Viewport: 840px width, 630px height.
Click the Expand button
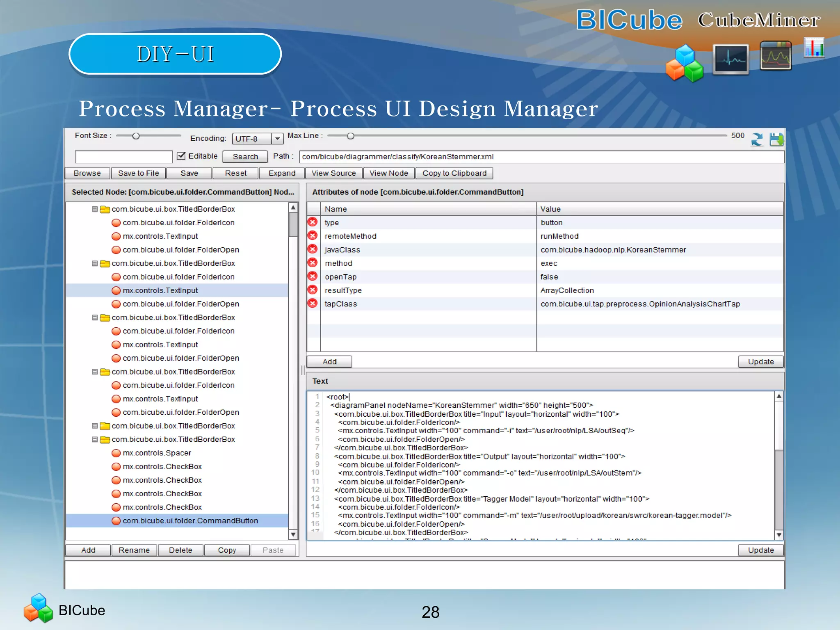[x=282, y=173]
